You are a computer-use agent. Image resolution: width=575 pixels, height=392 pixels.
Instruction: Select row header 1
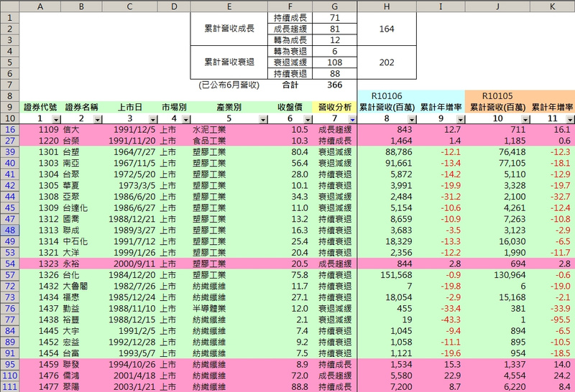point(10,18)
